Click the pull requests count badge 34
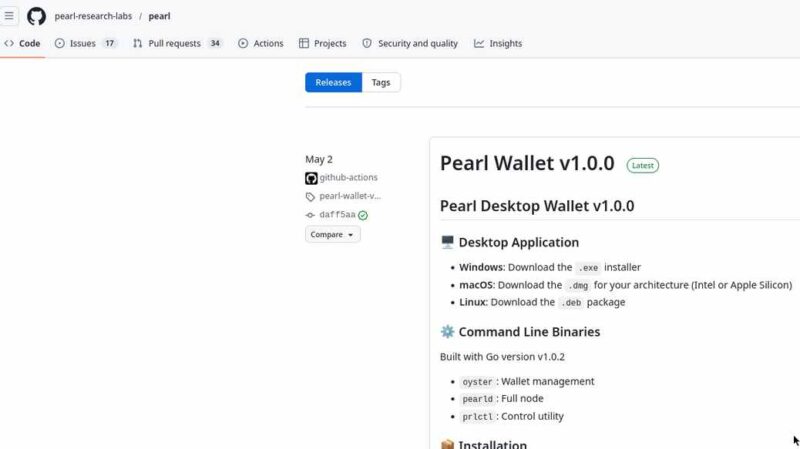The height and width of the screenshot is (449, 800). click(215, 43)
